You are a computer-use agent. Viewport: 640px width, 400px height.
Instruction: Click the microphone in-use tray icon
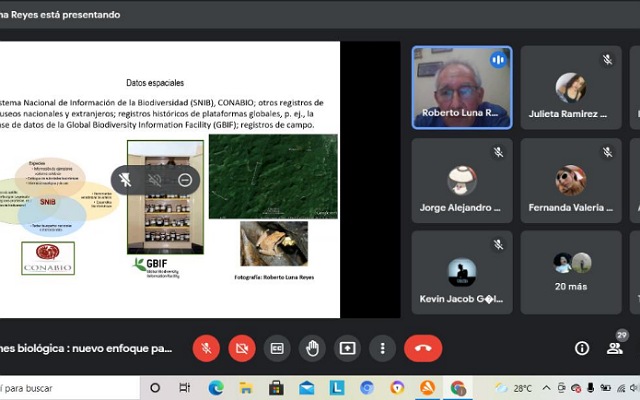[590, 388]
